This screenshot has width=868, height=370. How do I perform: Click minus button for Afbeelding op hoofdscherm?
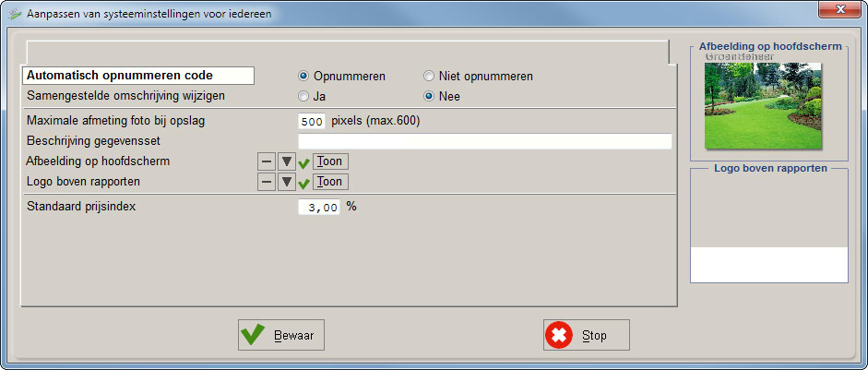[266, 161]
